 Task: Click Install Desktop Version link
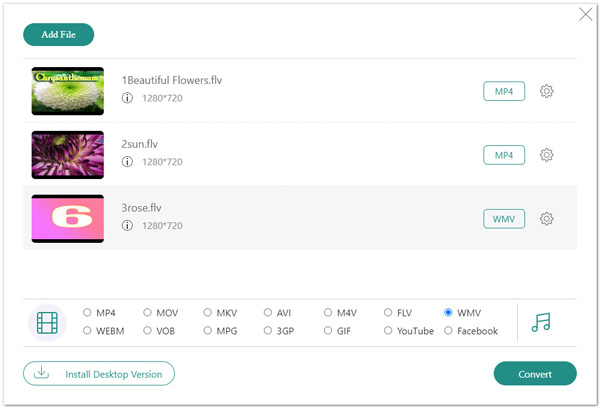point(99,374)
